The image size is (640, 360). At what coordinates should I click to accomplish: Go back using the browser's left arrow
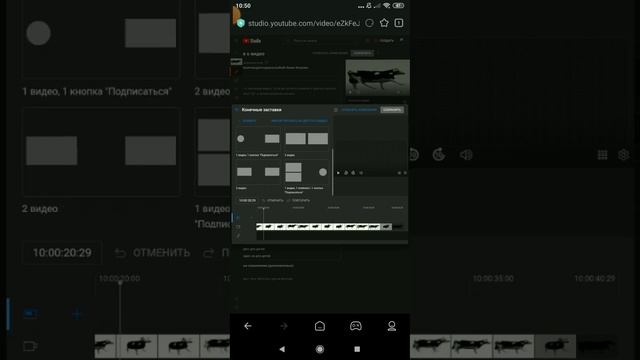coord(248,326)
